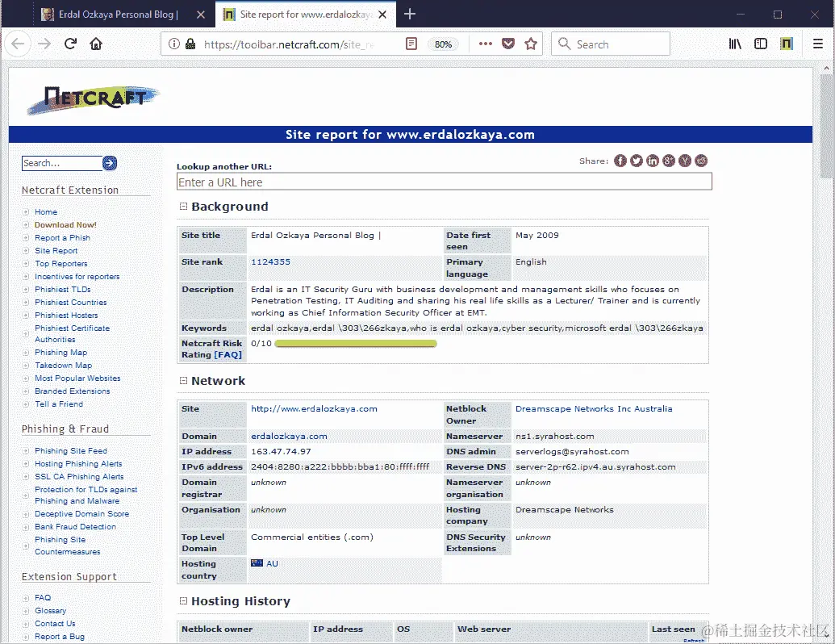The width and height of the screenshot is (835, 644).
Task: Close the Erdal Ozkaya Personal Blog tab
Action: click(x=201, y=15)
